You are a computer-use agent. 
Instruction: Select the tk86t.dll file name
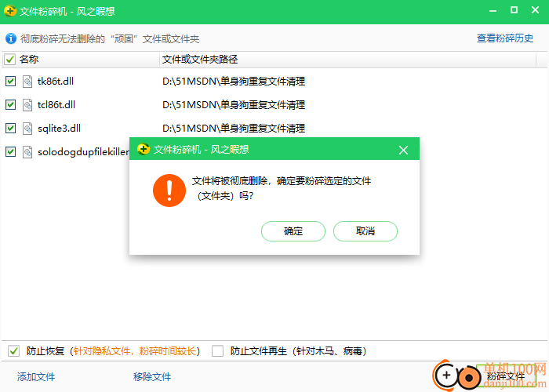56,82
